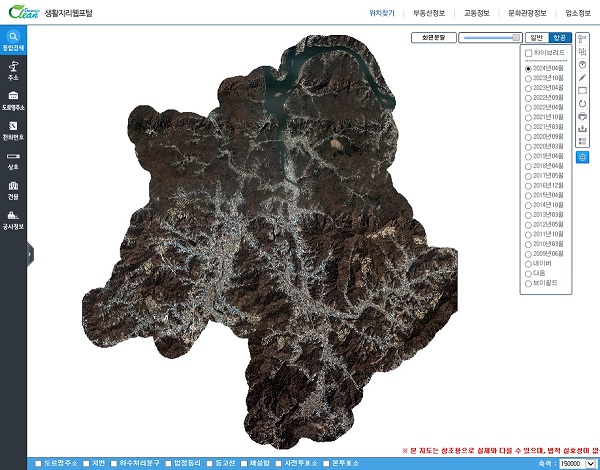Click the refresh arrow tool icon
Screen dimensions: 600x470
582,103
